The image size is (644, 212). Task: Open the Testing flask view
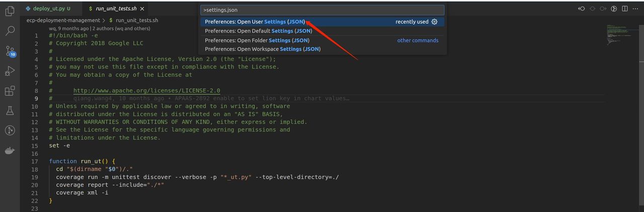coord(10,111)
